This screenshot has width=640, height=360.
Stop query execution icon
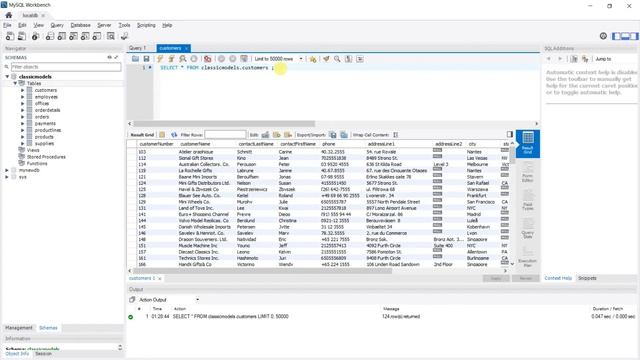click(194, 59)
